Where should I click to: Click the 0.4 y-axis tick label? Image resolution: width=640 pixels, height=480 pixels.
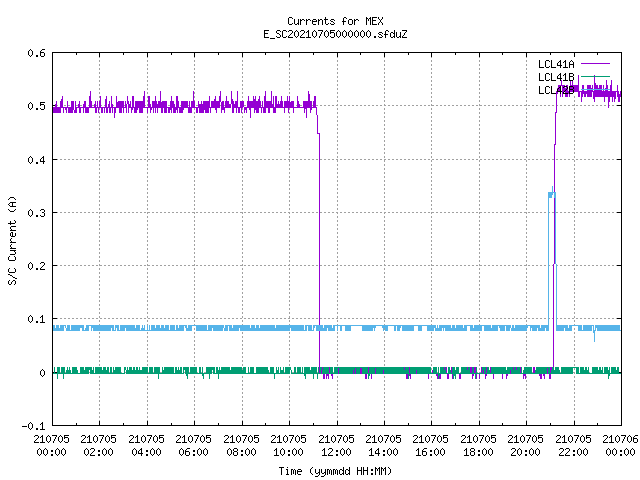36,160
